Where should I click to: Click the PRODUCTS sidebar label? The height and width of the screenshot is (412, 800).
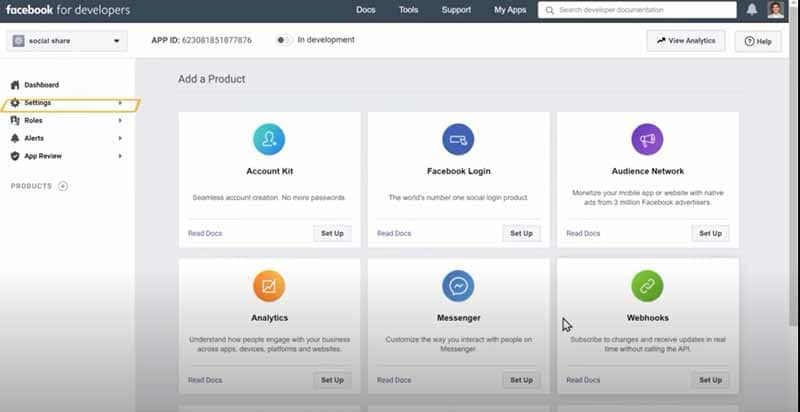click(31, 186)
